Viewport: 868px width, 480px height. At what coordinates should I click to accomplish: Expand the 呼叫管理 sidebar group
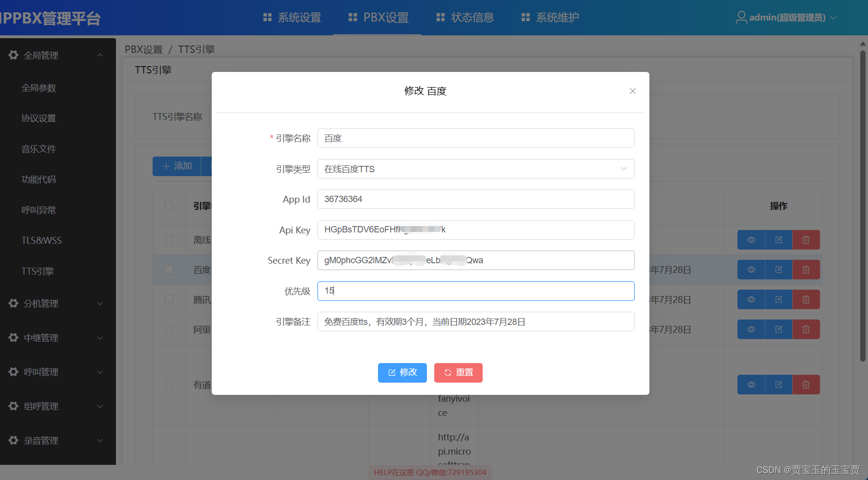58,372
